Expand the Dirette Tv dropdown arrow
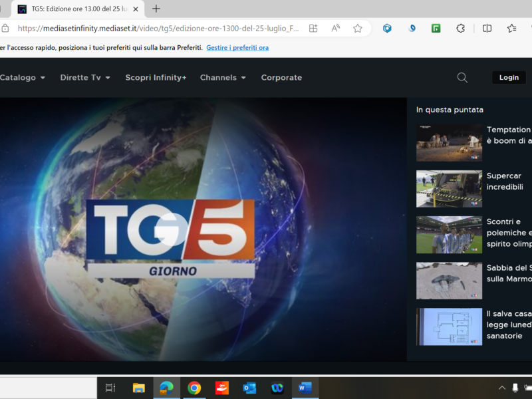532x399 pixels. click(108, 78)
